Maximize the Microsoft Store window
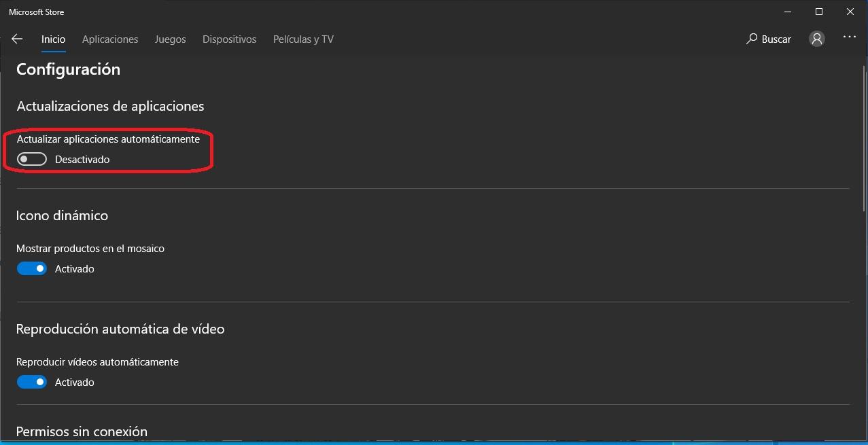 coord(819,12)
